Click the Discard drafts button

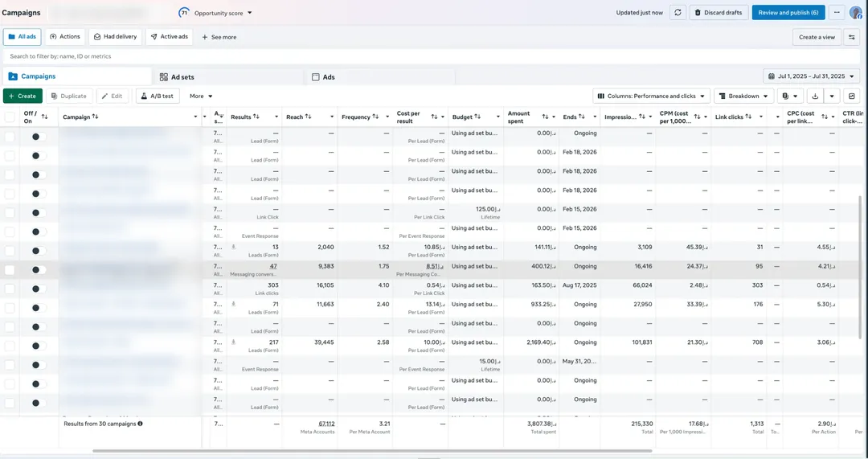pyautogui.click(x=719, y=13)
